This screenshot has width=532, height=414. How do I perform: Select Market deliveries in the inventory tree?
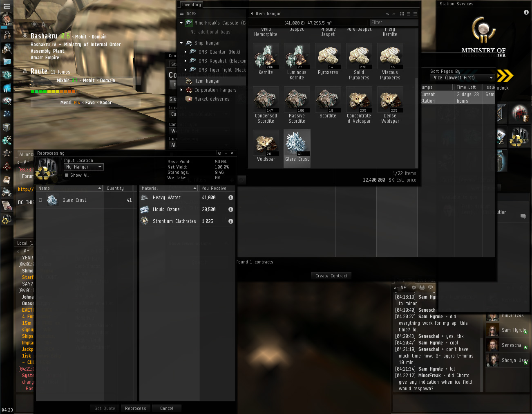(212, 99)
